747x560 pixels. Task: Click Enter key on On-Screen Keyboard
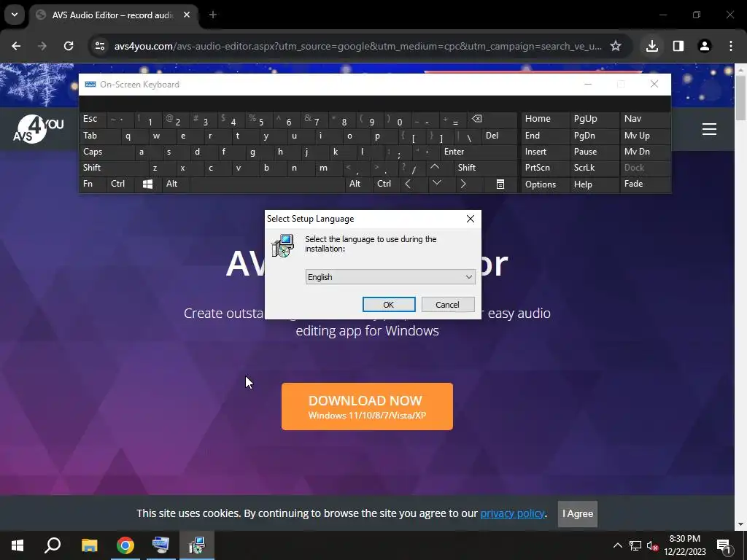pyautogui.click(x=479, y=152)
